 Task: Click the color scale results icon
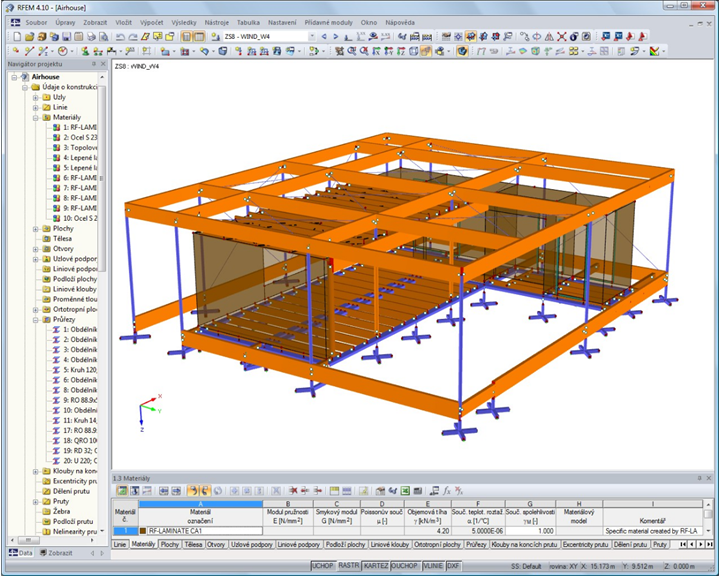655,51
